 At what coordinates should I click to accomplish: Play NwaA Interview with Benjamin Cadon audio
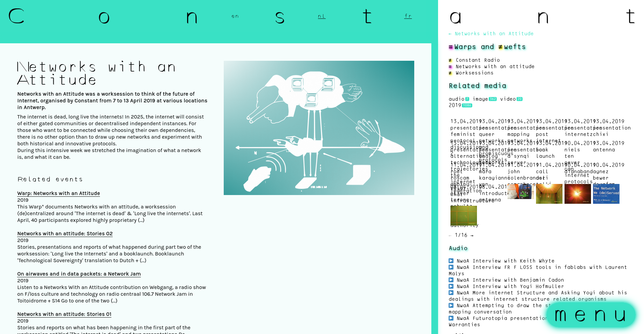pyautogui.click(x=451, y=280)
